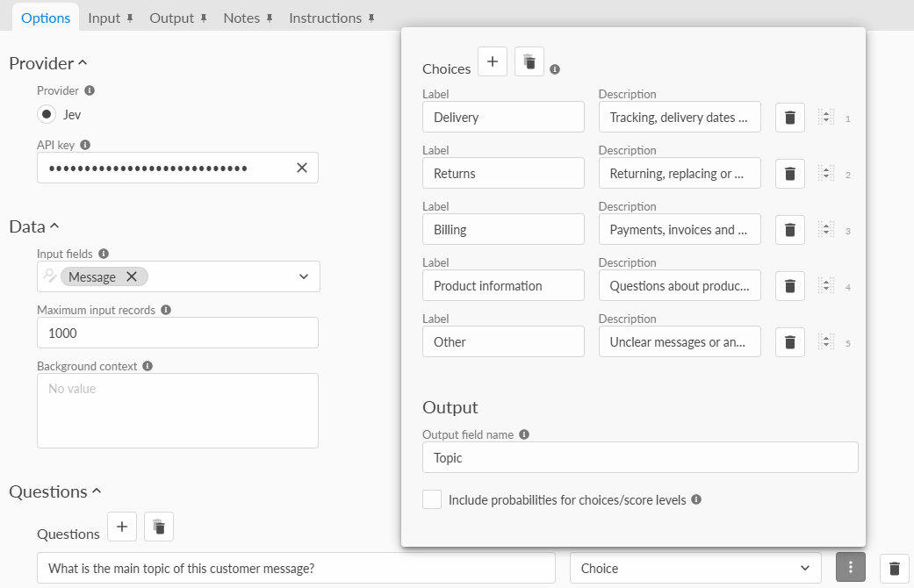Delete the topic question row
The width and height of the screenshot is (914, 588).
[894, 568]
